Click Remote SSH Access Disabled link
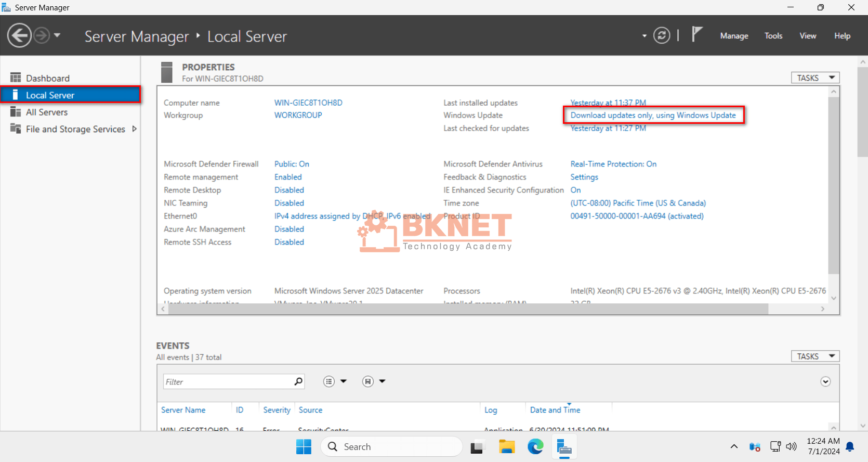Image resolution: width=868 pixels, height=462 pixels. [x=289, y=242]
